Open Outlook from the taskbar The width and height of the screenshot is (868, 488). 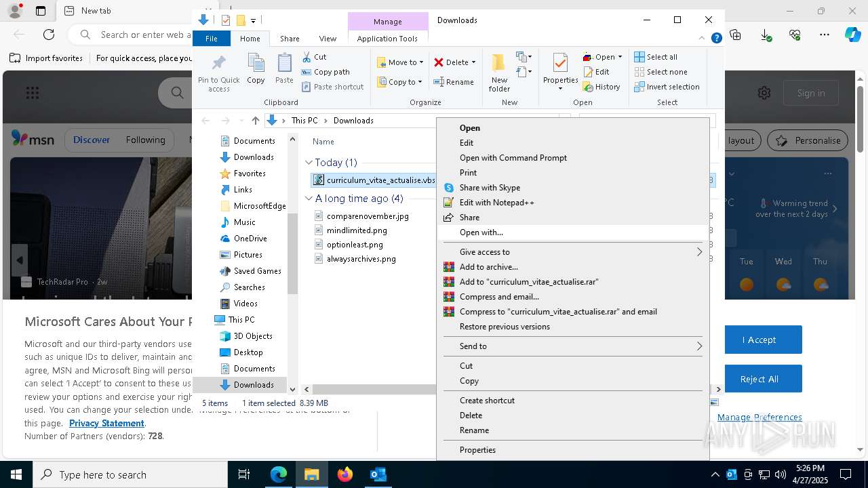[x=378, y=474]
